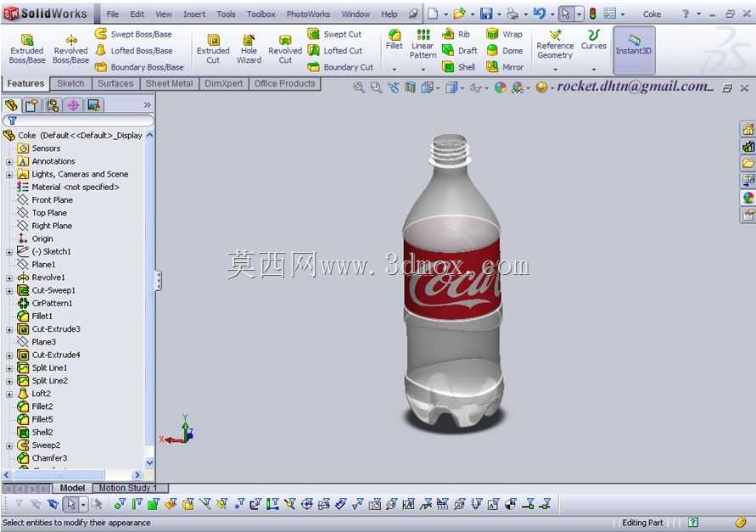Click the Mirror tool

pos(505,67)
